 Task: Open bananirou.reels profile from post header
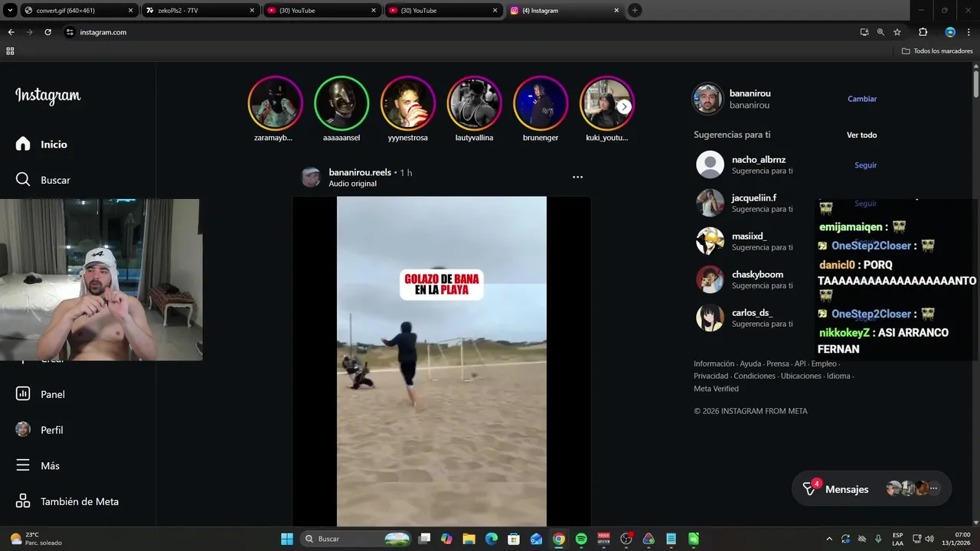pyautogui.click(x=360, y=172)
